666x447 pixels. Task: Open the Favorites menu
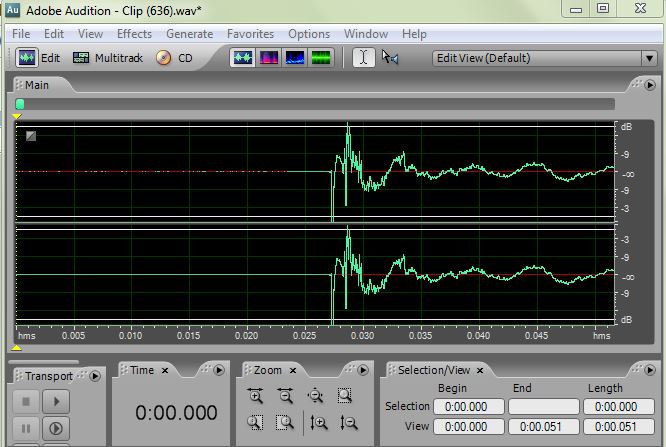[250, 34]
